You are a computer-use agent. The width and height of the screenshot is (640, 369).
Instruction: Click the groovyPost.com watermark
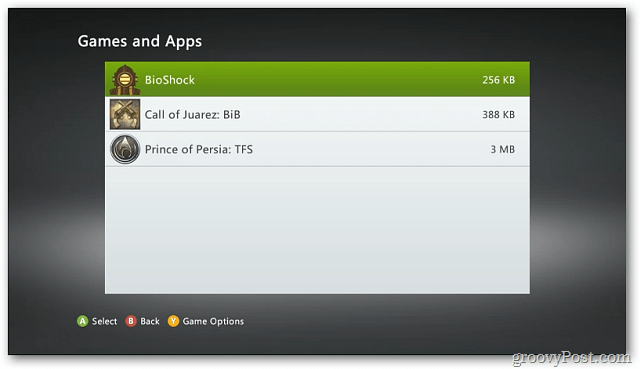tap(571, 358)
